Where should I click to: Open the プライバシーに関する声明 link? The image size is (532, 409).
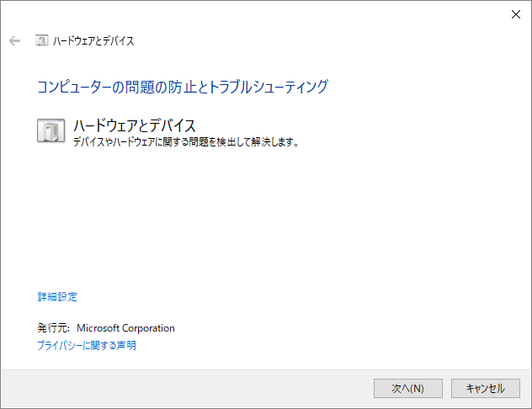(87, 345)
